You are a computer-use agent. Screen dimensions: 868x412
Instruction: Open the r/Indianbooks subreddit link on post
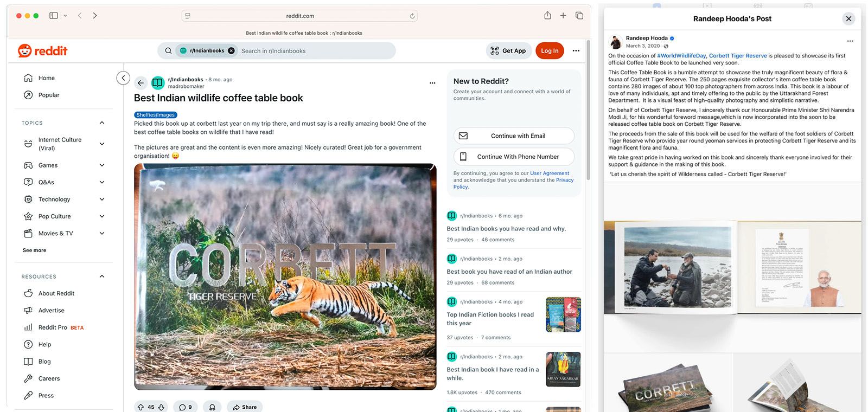[x=186, y=80]
